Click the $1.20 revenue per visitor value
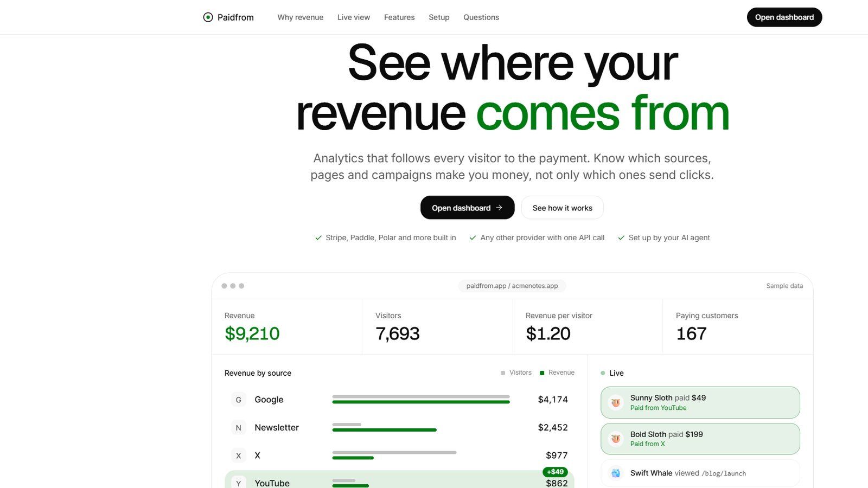868x488 pixels. [x=548, y=333]
